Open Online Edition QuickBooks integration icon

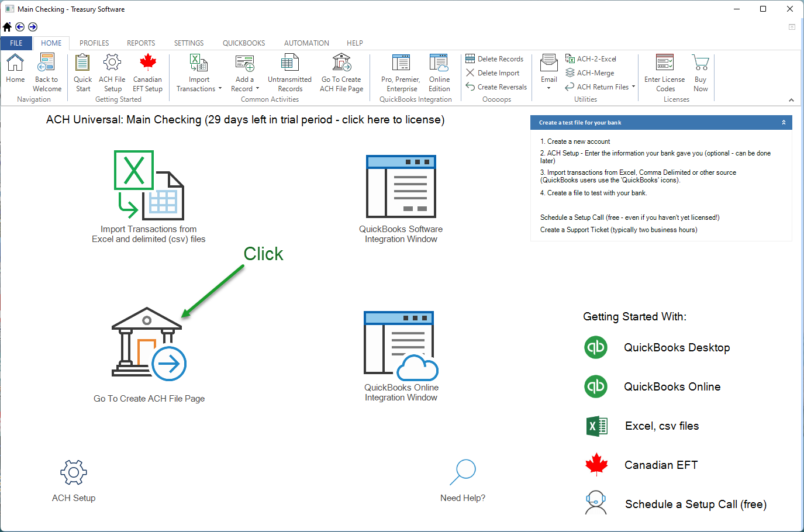tap(439, 62)
